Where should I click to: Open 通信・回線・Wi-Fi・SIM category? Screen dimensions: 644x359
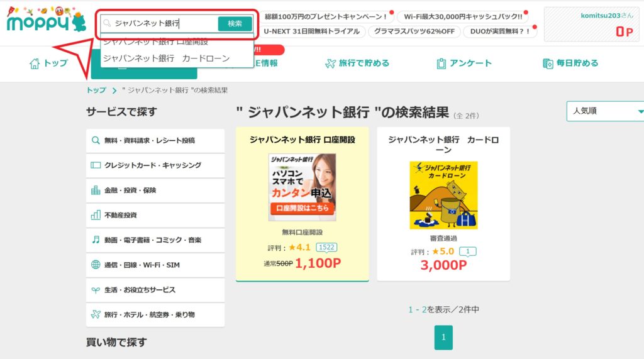(x=155, y=265)
